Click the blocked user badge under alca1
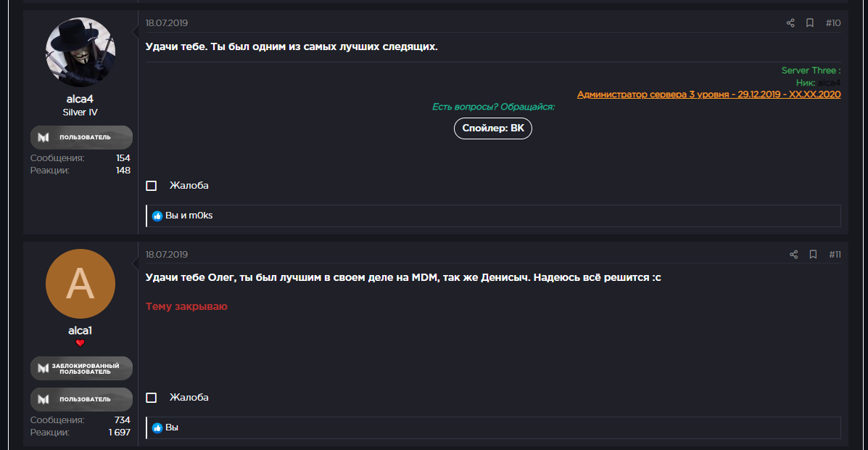868x450 pixels. pyautogui.click(x=81, y=368)
